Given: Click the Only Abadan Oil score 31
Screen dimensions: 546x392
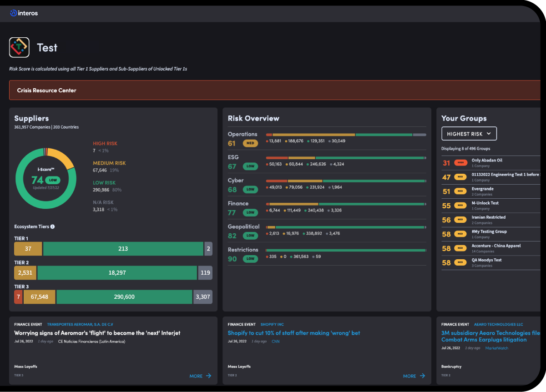Looking at the screenshot, I should [446, 163].
